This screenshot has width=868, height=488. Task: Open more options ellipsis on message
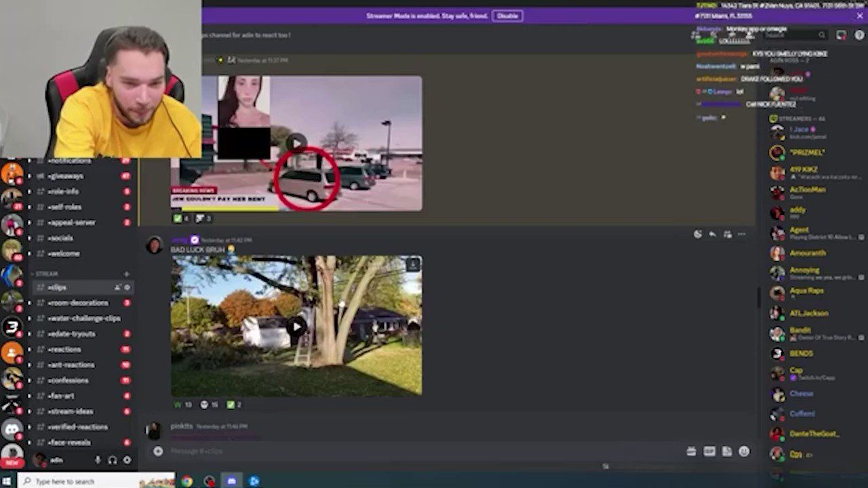[x=742, y=235]
